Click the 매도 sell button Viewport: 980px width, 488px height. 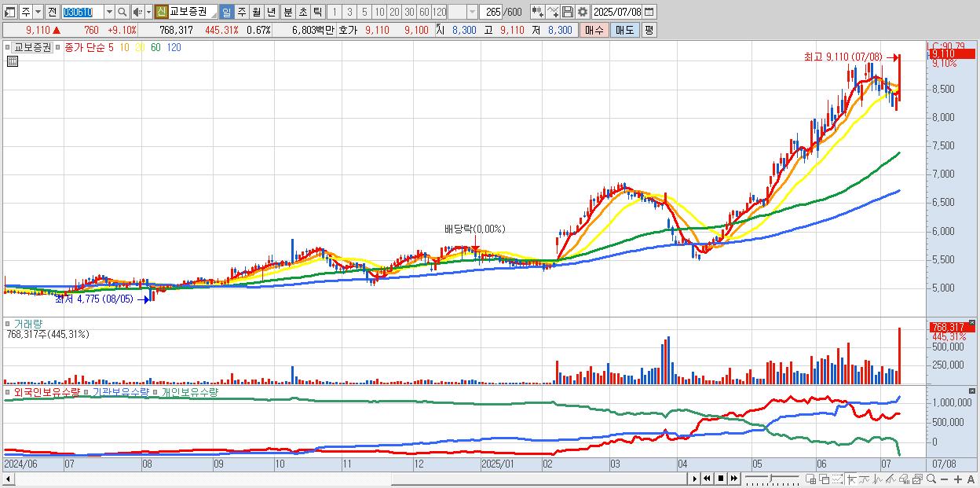pyautogui.click(x=624, y=30)
